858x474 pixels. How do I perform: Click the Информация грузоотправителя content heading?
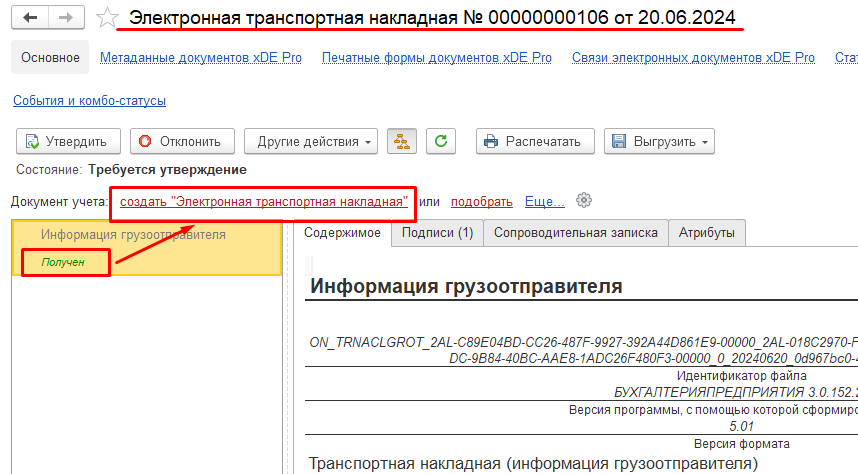click(x=466, y=286)
